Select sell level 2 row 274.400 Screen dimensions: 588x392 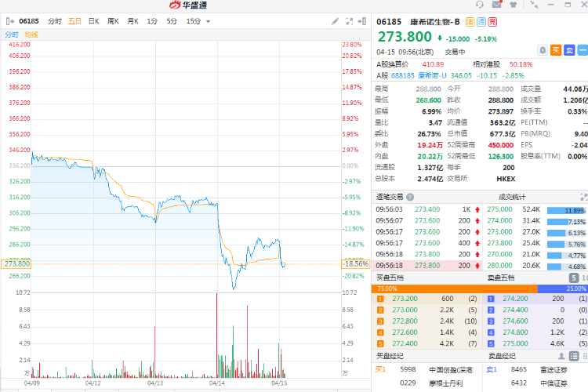[x=536, y=310]
